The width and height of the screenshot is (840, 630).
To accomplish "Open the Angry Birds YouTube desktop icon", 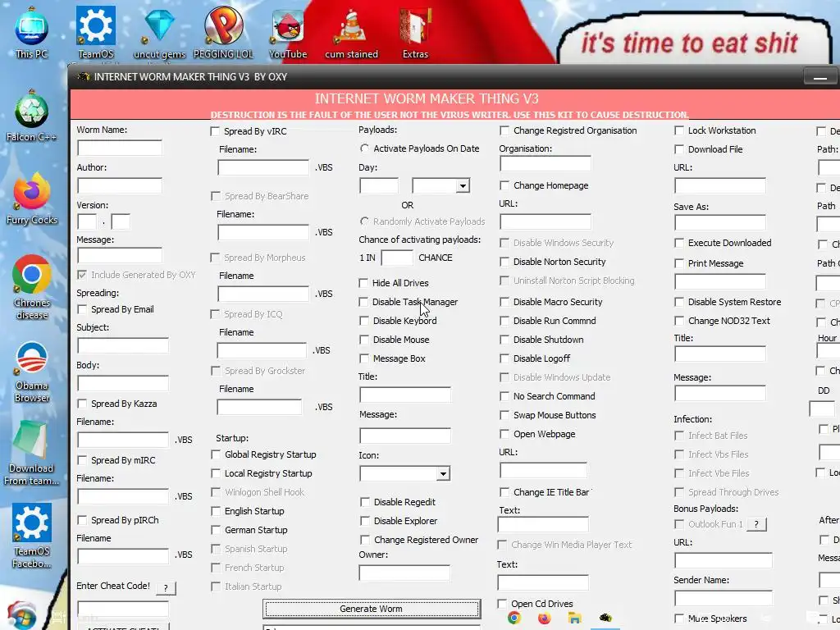I will point(288,32).
